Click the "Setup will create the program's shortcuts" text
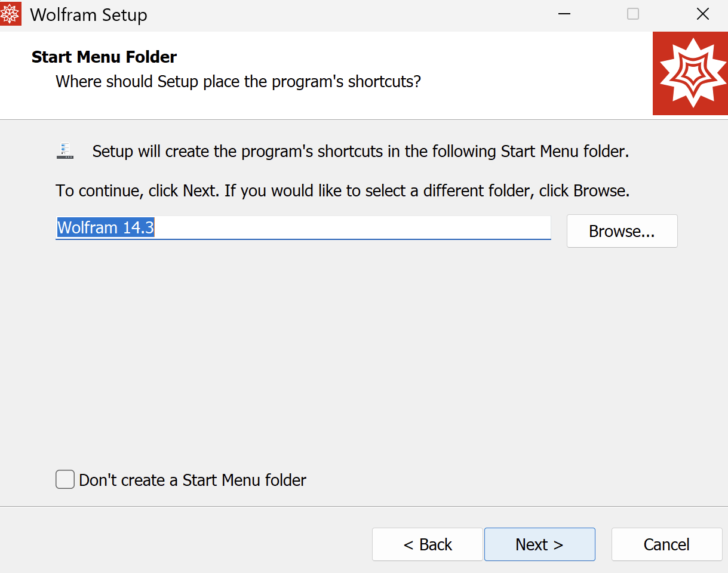The image size is (728, 573). point(360,152)
